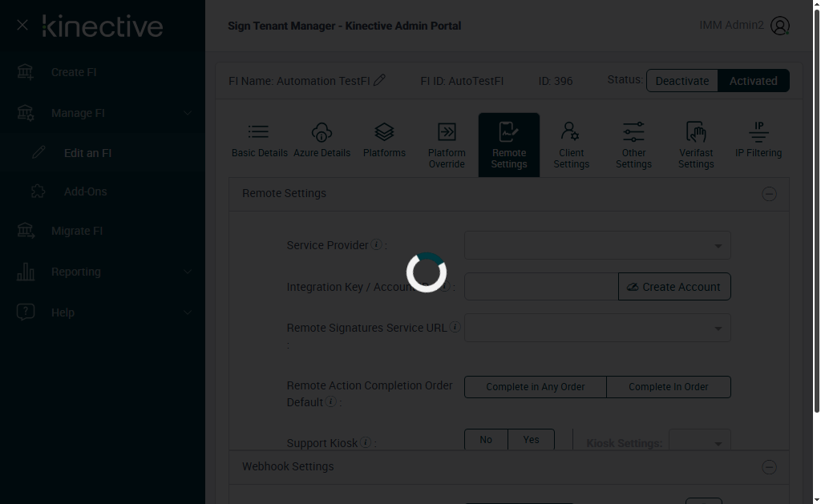Image resolution: width=821 pixels, height=504 pixels.
Task: Open the Remote Signatures Service URL dropdown
Action: tap(597, 329)
